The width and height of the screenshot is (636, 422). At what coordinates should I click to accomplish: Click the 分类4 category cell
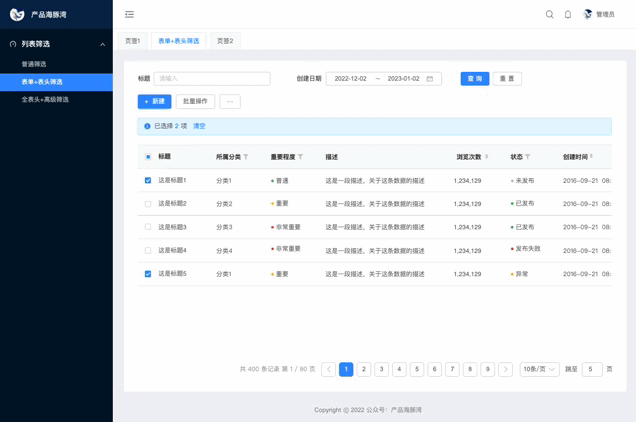click(224, 251)
